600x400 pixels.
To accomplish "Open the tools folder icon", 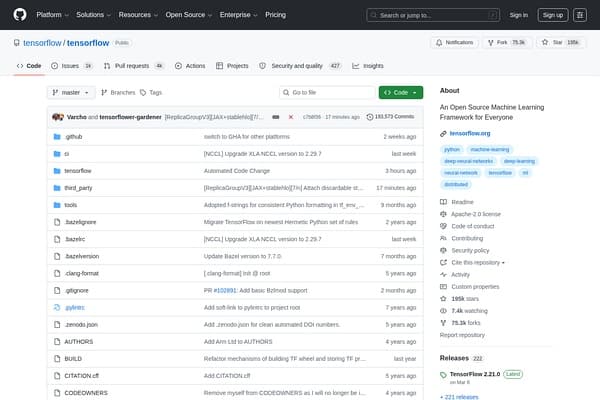I will coord(57,205).
